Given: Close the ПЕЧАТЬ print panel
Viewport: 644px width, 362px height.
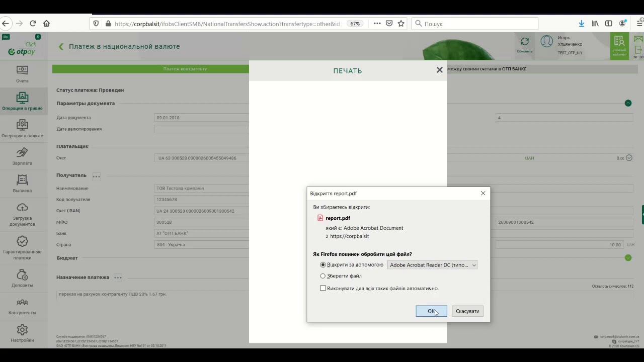Looking at the screenshot, I should coord(440,70).
